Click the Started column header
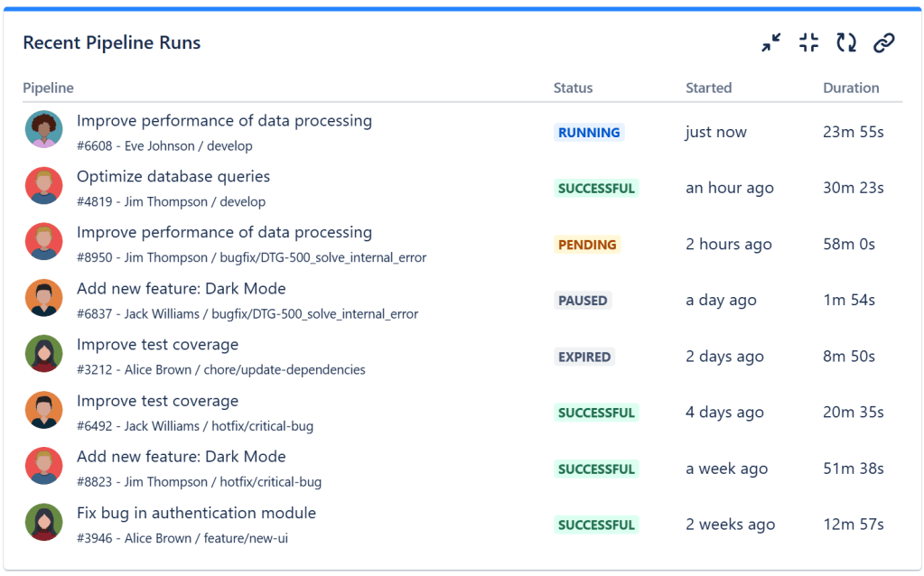 pyautogui.click(x=708, y=88)
